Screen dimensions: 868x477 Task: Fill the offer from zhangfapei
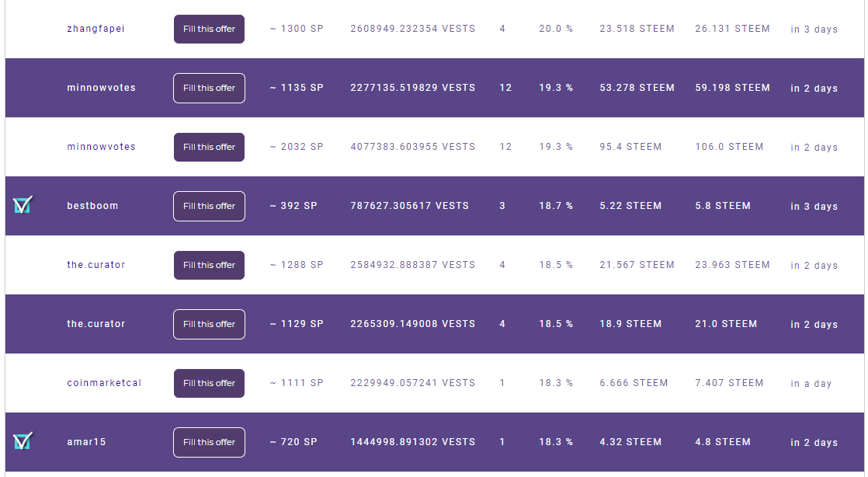coord(210,29)
